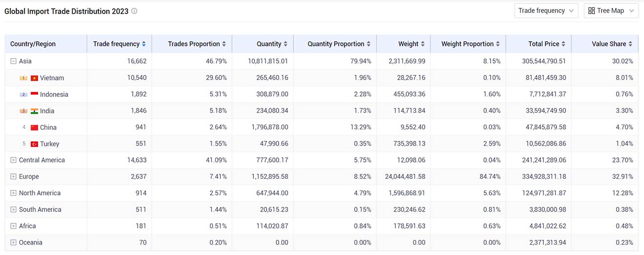
Task: Sort by Value Share column
Action: 630,44
